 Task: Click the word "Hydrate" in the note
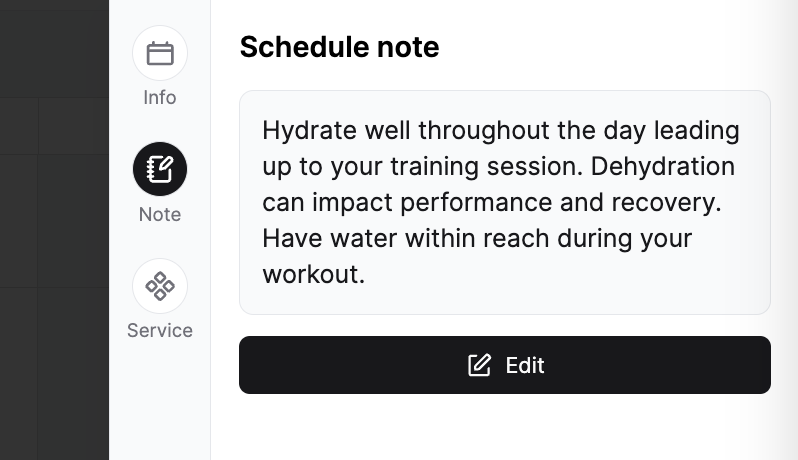[306, 131]
